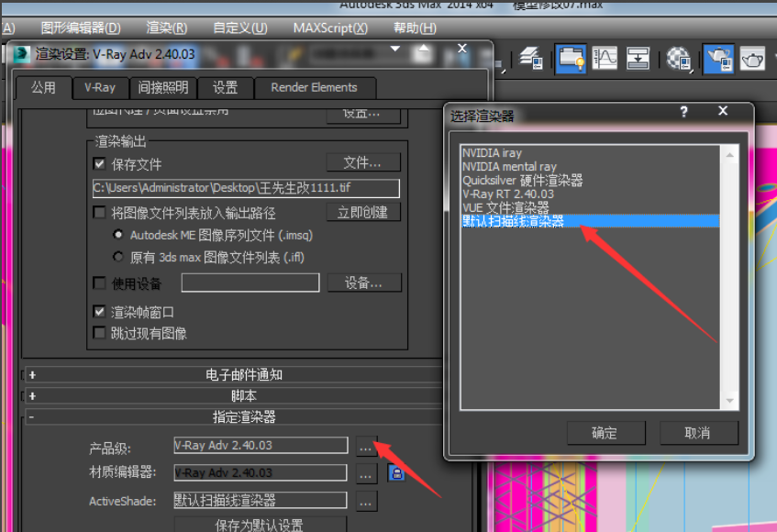777x532 pixels.
Task: Select NVIDIA mental ray in the list
Action: pos(590,166)
